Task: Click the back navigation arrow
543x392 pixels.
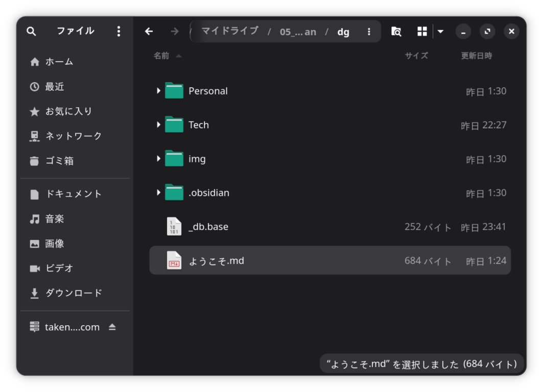Action: coord(149,31)
